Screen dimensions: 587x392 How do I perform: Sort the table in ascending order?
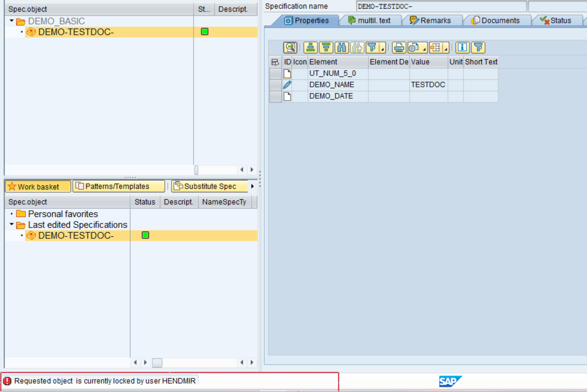[310, 47]
